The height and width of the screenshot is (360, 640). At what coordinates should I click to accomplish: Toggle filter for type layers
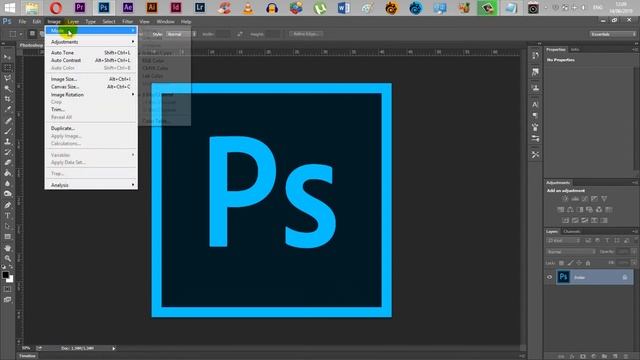[x=607, y=241]
